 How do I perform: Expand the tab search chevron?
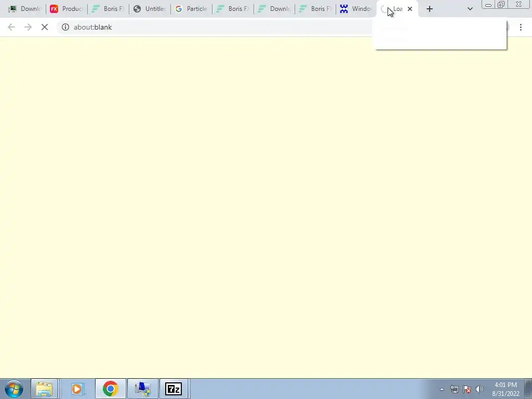coord(470,9)
